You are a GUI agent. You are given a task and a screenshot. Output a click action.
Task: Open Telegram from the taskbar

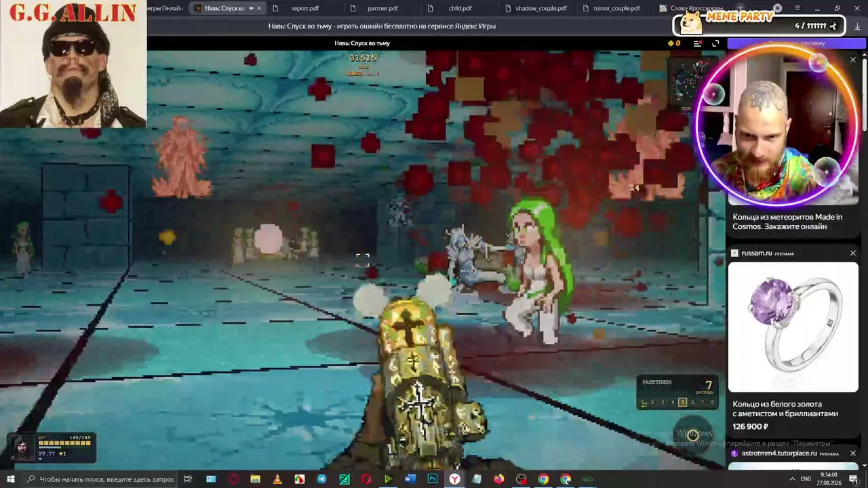click(x=321, y=479)
